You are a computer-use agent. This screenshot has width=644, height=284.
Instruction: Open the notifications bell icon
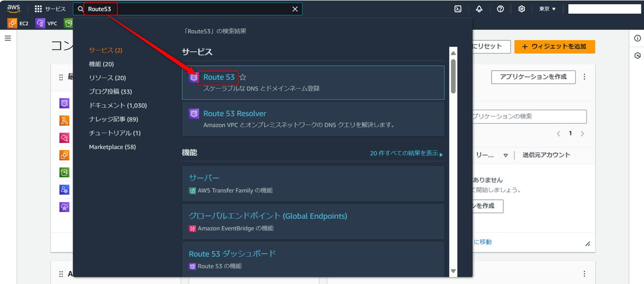479,9
